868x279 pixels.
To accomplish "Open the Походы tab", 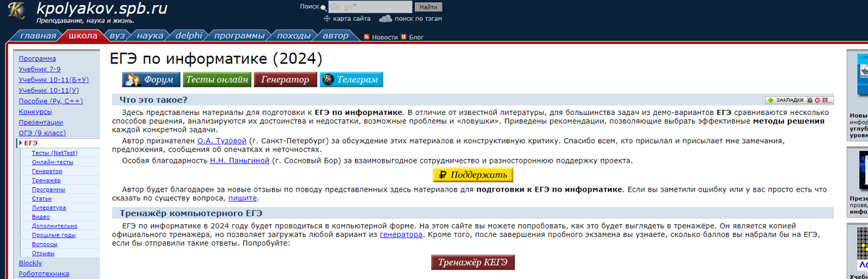I will (x=293, y=35).
